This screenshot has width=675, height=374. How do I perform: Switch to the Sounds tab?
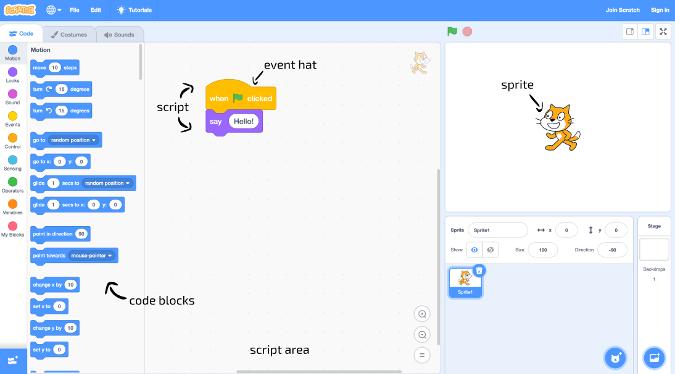(x=119, y=34)
